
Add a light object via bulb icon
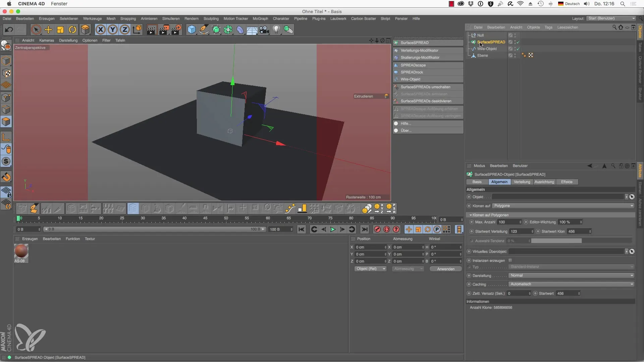point(276,30)
